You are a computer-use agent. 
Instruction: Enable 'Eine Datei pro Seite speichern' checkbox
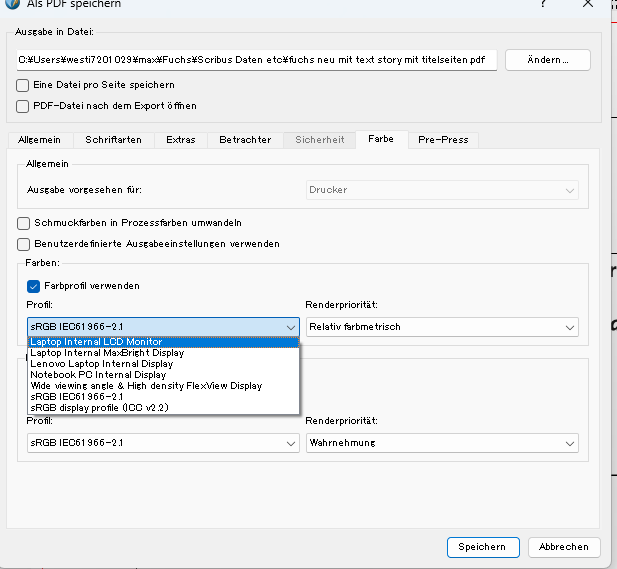click(x=24, y=85)
